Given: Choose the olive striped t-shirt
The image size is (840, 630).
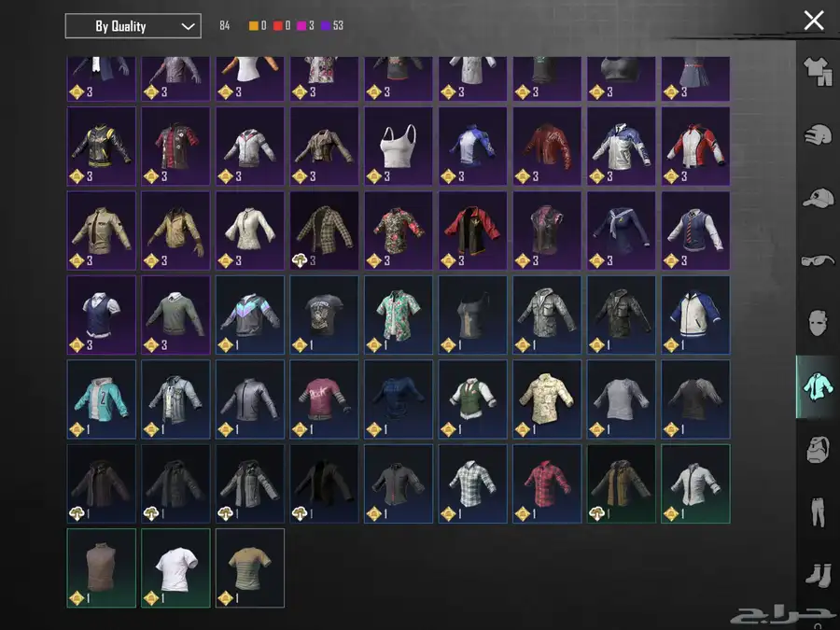Looking at the screenshot, I should click(250, 567).
